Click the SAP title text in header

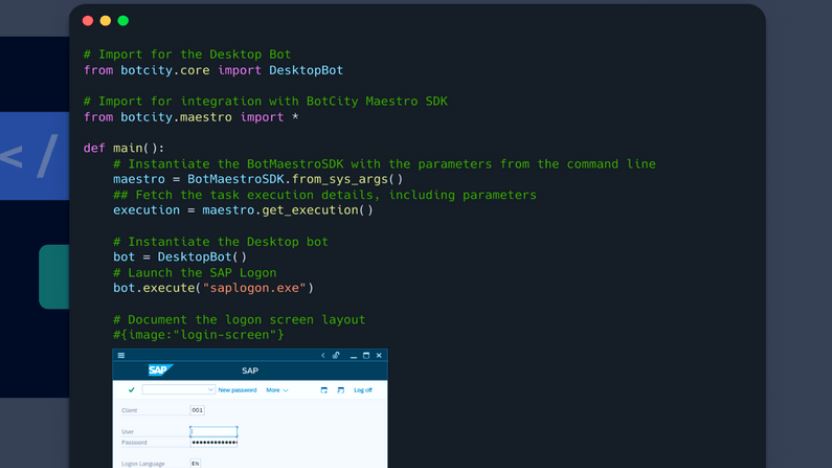(x=250, y=370)
